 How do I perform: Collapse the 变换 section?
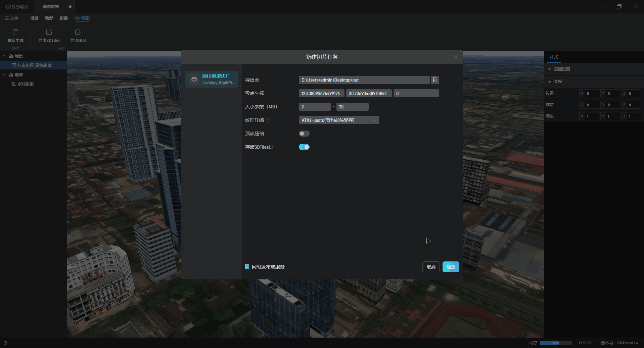(550, 82)
